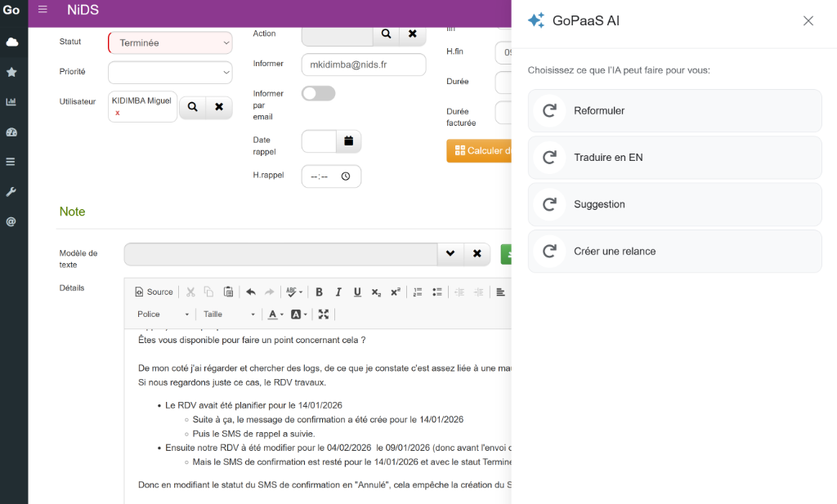Open the cloud icon in the sidebar
Screen dimensions: 837x504
[x=11, y=42]
